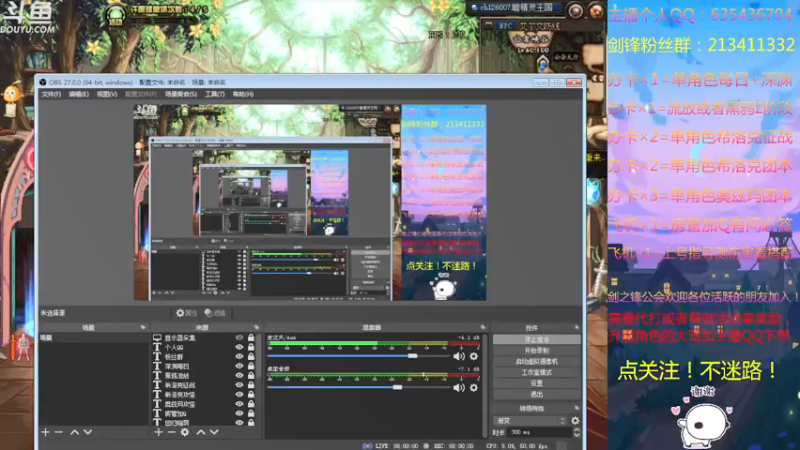Open source properties gear in Sources toolbar
The width and height of the screenshot is (800, 450).
pyautogui.click(x=185, y=432)
